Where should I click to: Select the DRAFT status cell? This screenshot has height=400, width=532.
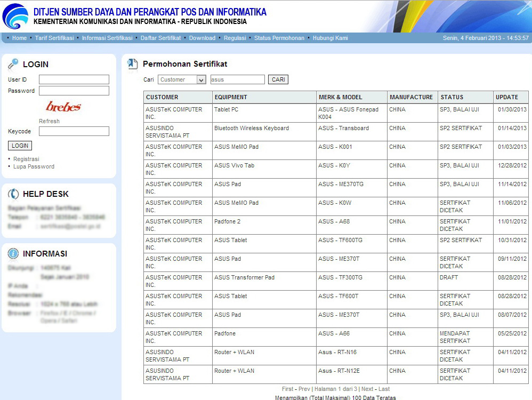click(x=465, y=281)
